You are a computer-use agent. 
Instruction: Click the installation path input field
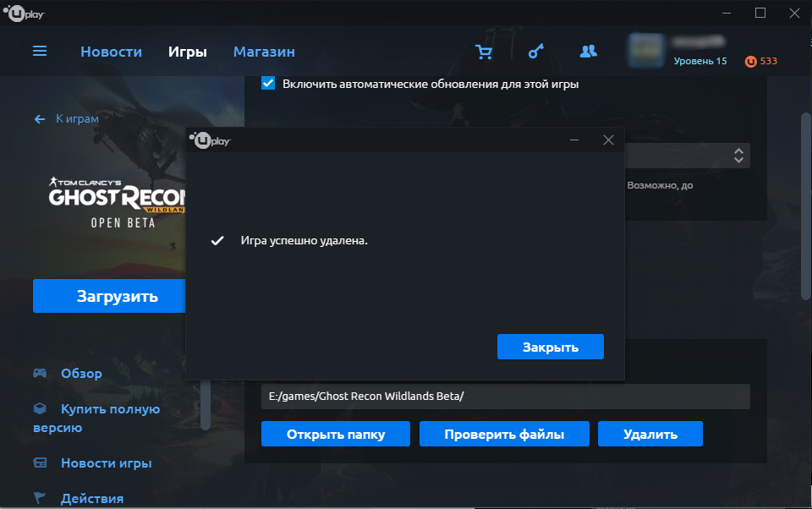coord(506,397)
